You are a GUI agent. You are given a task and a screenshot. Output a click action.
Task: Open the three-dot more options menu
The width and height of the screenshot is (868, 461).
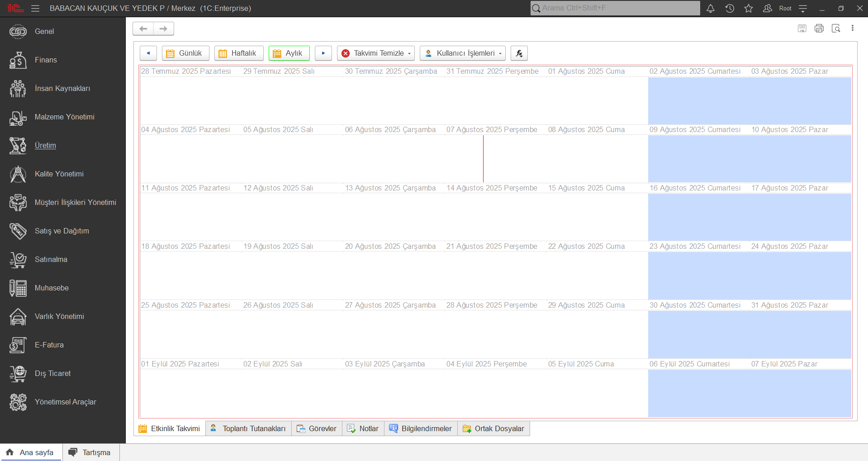852,29
